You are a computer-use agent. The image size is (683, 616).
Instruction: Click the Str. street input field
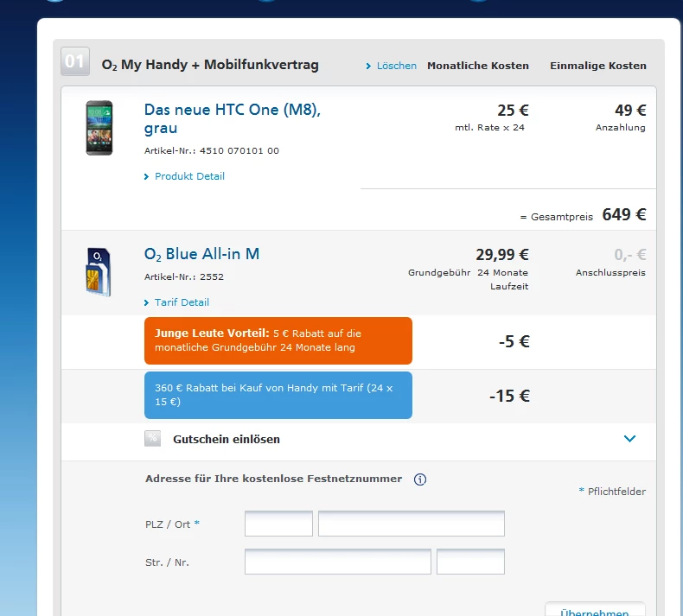pos(337,562)
